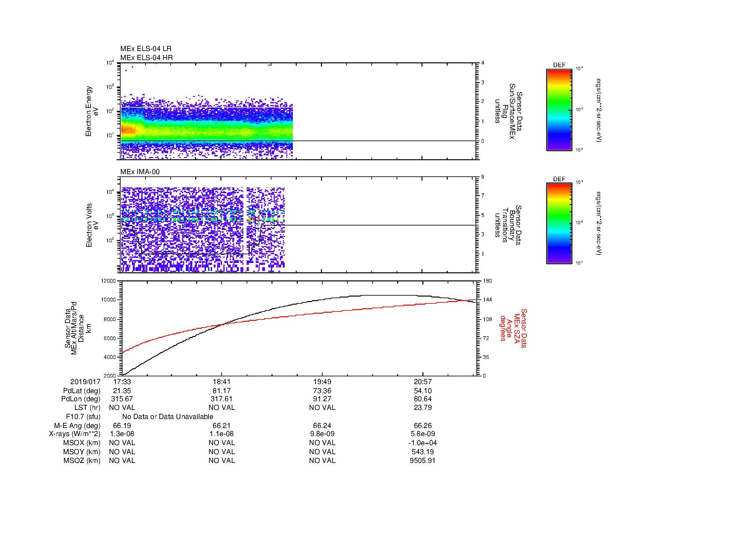Screen dimensions: 756x534
Task: Click LST value 23.79
Action: 423,408
